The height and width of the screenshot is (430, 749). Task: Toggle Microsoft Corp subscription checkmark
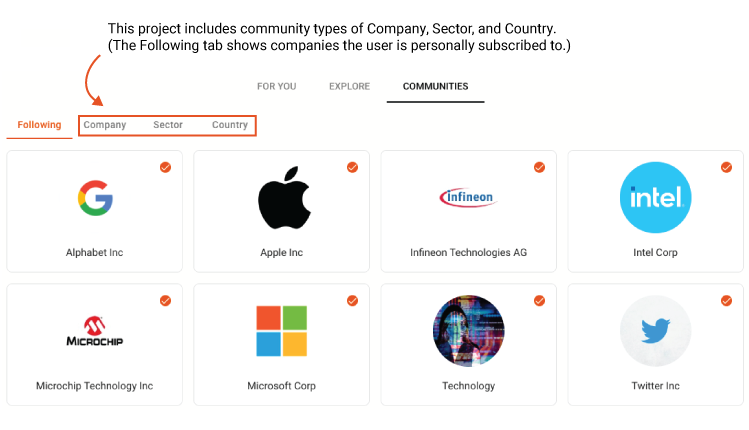[x=353, y=301]
